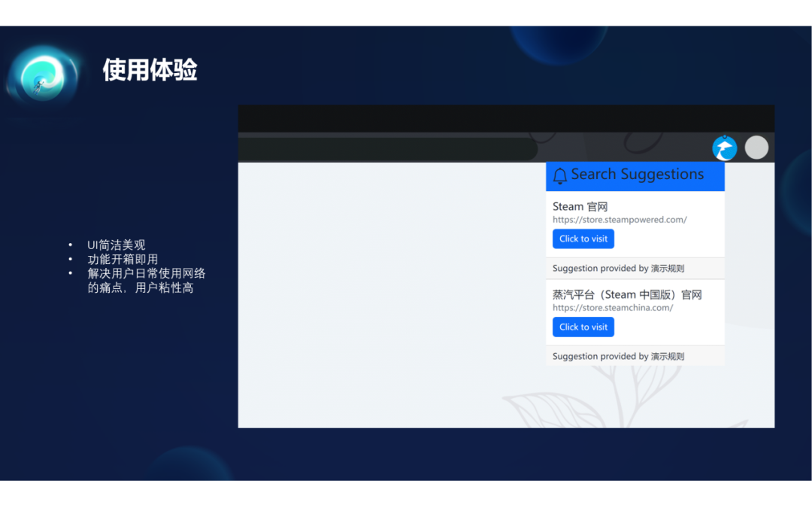812x508 pixels.
Task: Open the store.steampowered.com URL link
Action: [620, 220]
